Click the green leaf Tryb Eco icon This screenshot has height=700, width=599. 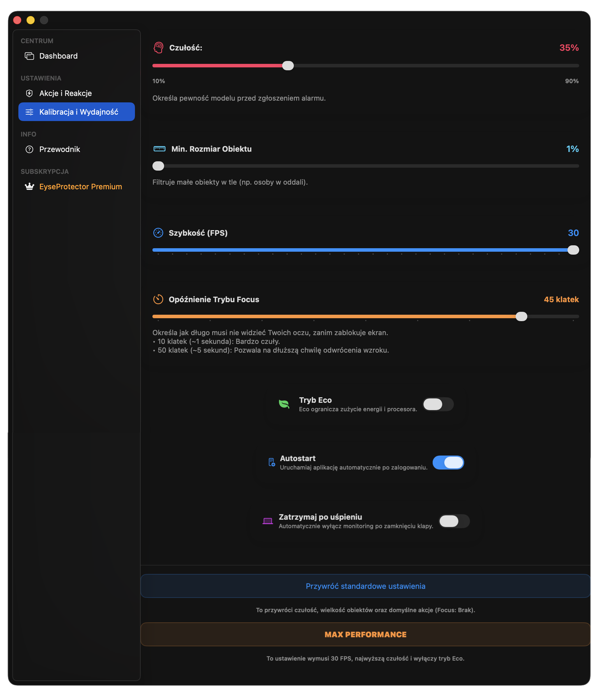tap(284, 404)
